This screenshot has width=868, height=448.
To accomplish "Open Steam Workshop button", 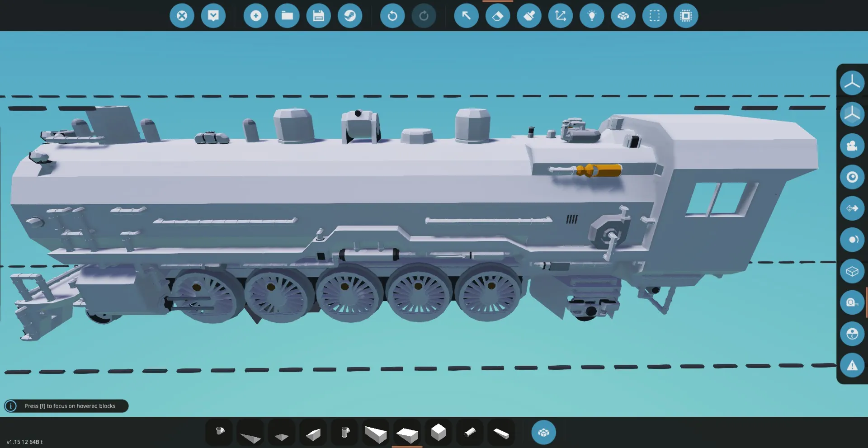I will click(x=350, y=16).
